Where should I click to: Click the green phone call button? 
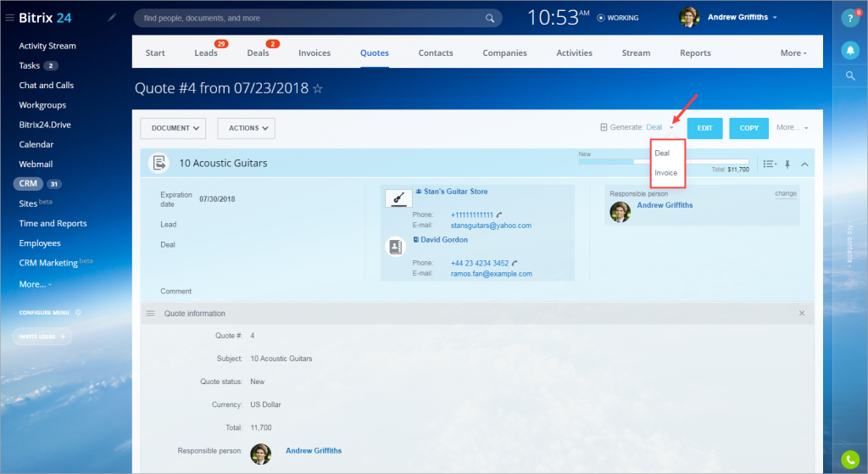pyautogui.click(x=850, y=460)
